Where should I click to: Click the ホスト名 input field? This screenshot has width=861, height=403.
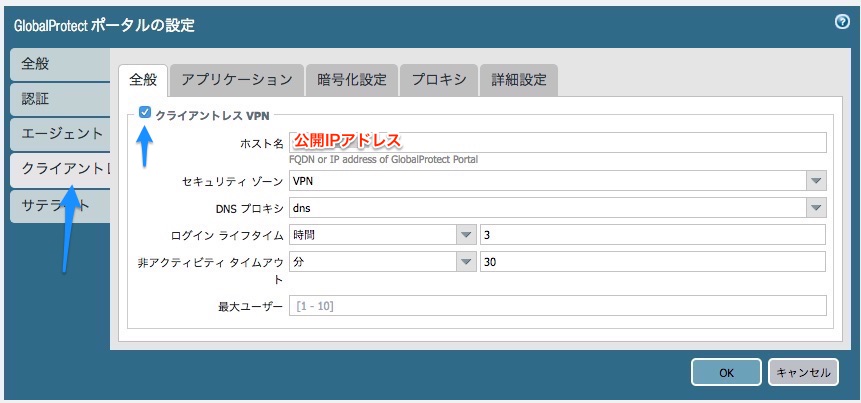pos(558,142)
